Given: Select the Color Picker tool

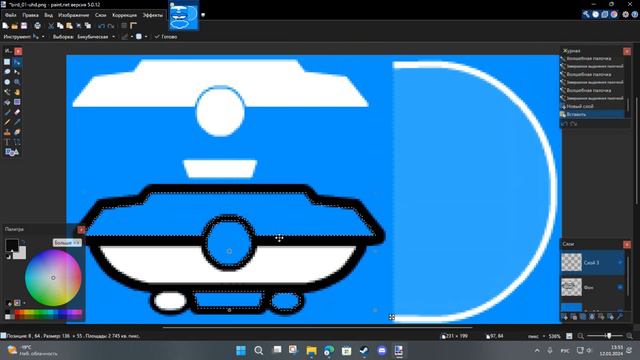Looking at the screenshot, I should tap(17, 122).
